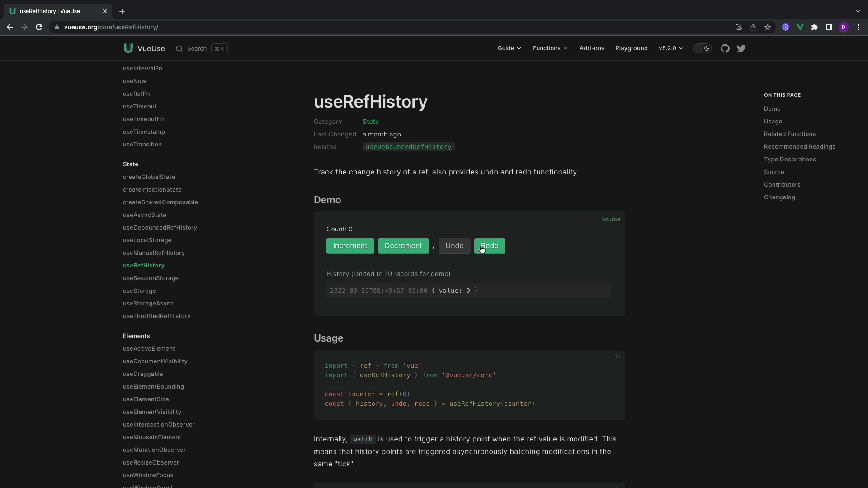Image resolution: width=868 pixels, height=488 pixels.
Task: Select useNow in the sidebar
Action: click(x=134, y=81)
